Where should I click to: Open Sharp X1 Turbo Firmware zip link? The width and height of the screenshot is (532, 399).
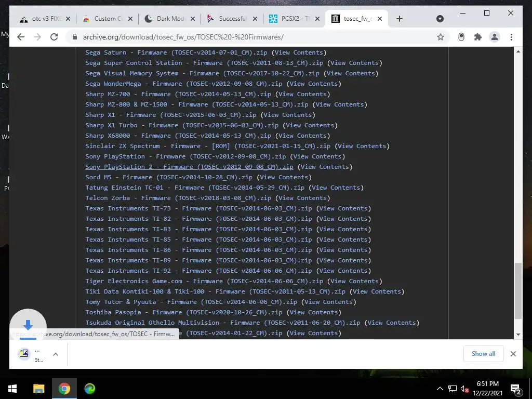coord(181,125)
